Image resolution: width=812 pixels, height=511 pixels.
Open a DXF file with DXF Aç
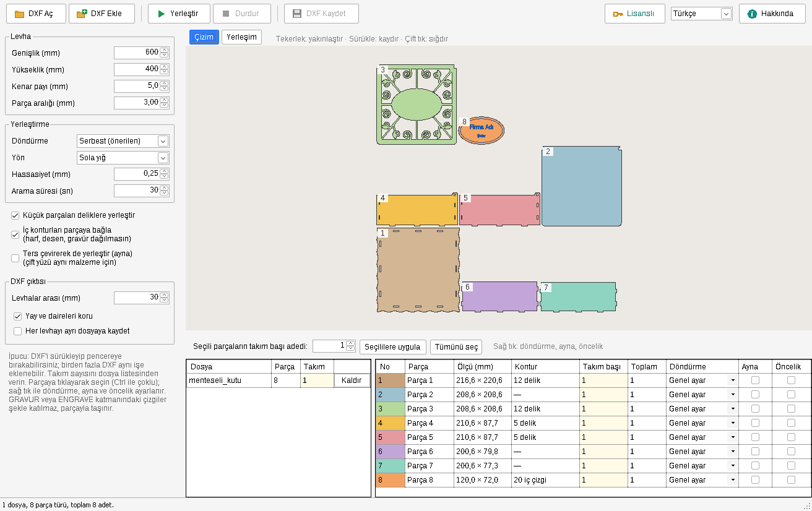tap(36, 14)
